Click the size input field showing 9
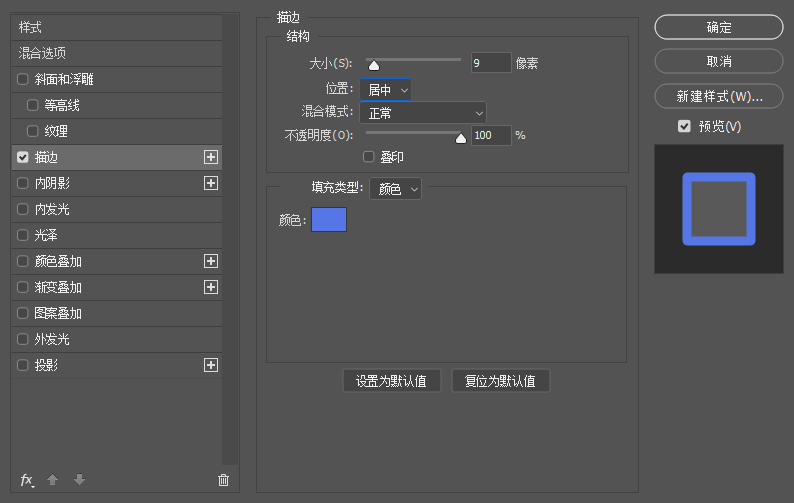Image resolution: width=794 pixels, height=503 pixels. (491, 63)
